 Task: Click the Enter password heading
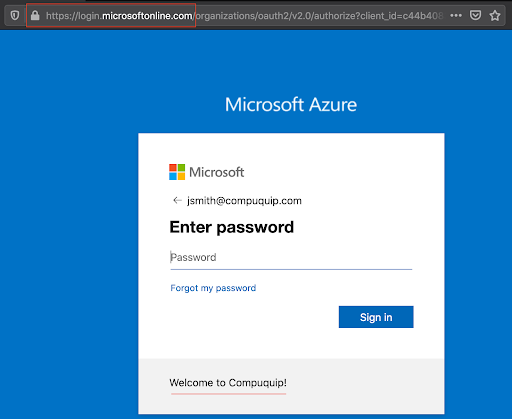coord(232,228)
